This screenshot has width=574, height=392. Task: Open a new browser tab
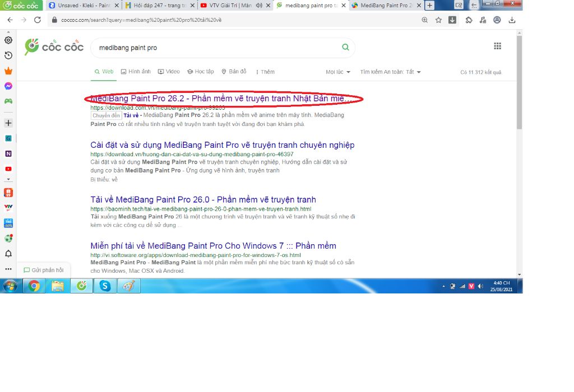tap(430, 6)
